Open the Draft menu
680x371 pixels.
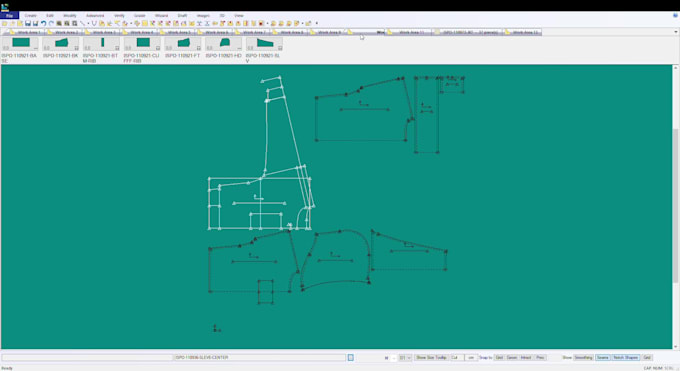(182, 16)
